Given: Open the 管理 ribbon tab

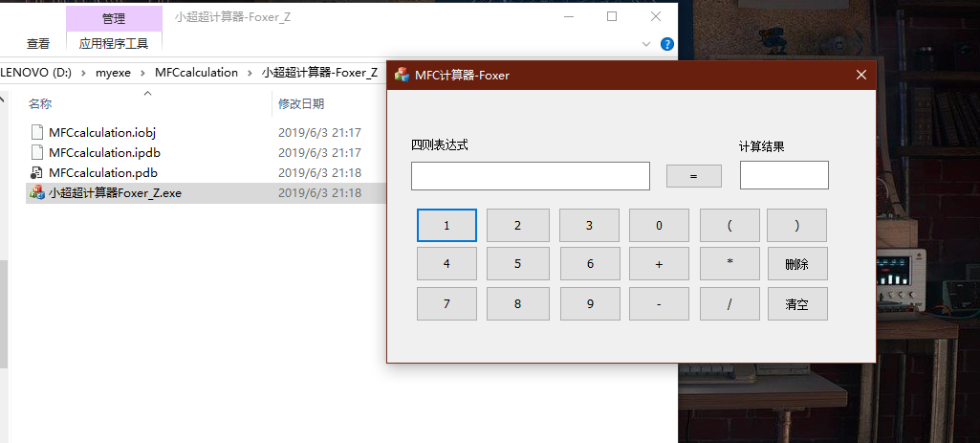Looking at the screenshot, I should coord(114,19).
